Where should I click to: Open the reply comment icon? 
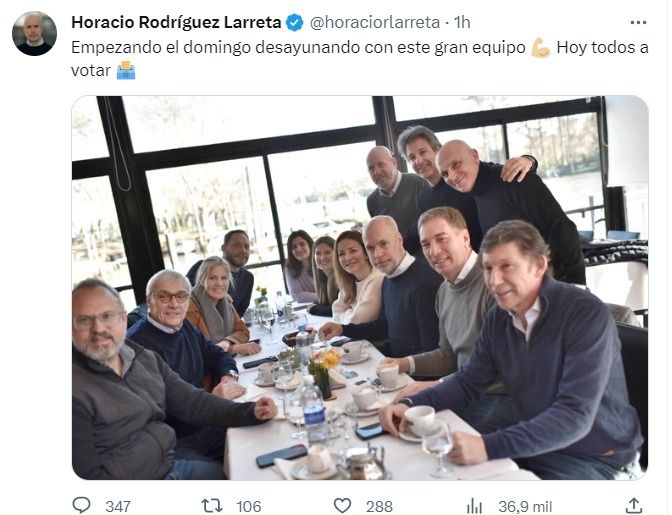[81, 506]
